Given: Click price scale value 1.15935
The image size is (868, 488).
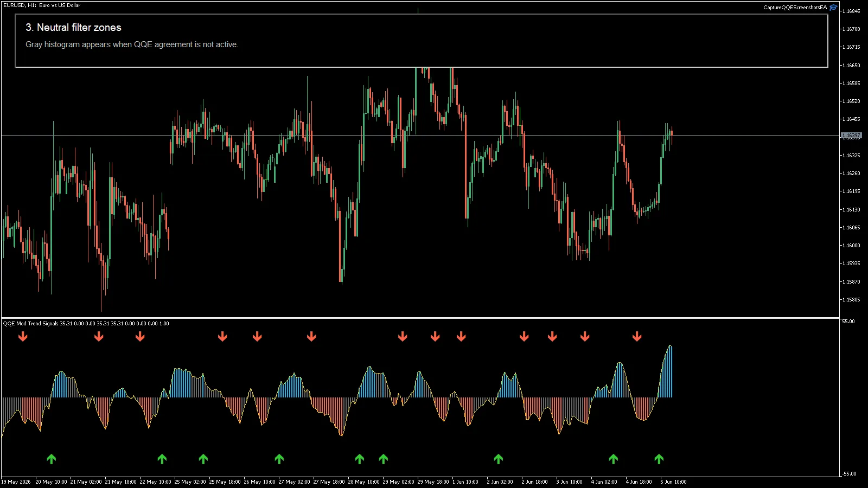Looking at the screenshot, I should tap(851, 264).
